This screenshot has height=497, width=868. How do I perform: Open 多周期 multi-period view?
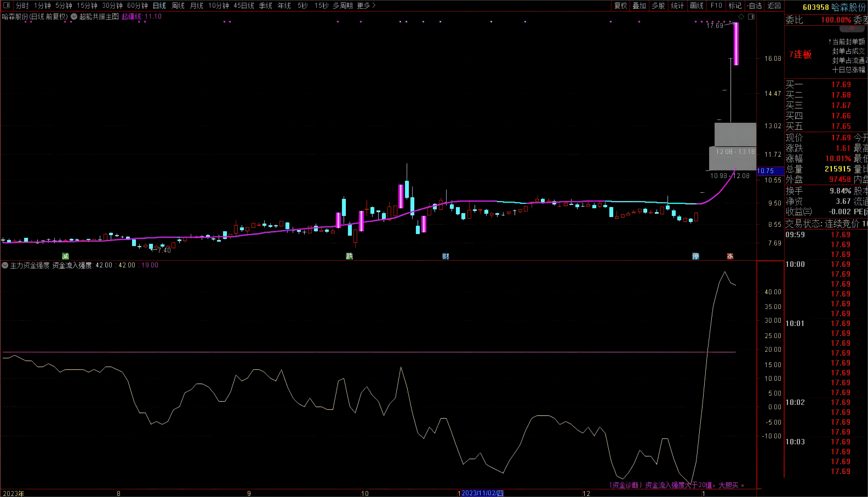(x=342, y=5)
